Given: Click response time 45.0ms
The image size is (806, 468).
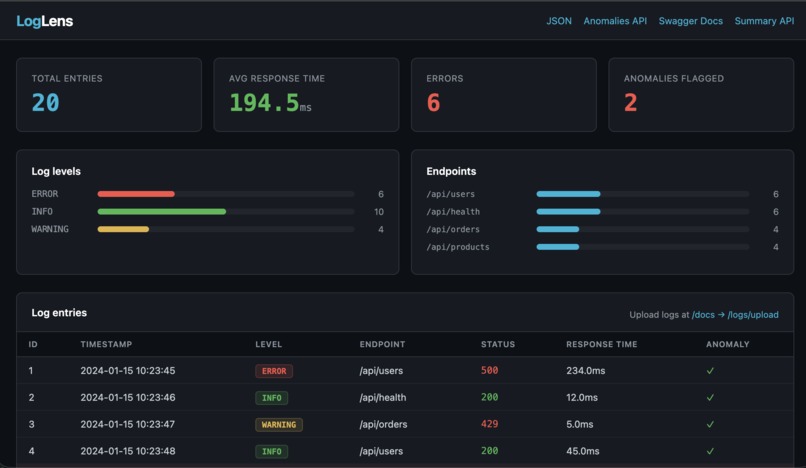Looking at the screenshot, I should tap(582, 451).
